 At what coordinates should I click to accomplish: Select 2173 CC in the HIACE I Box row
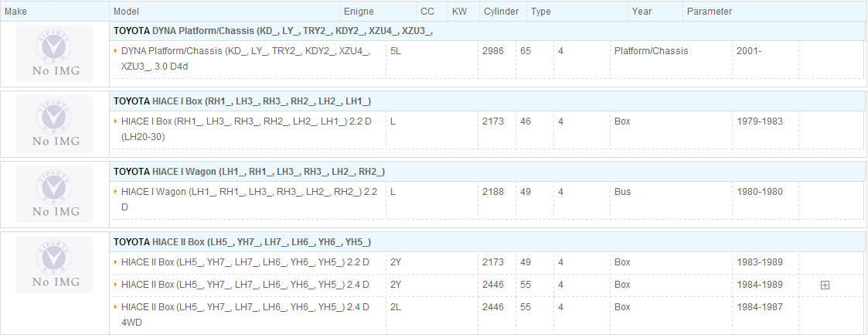(x=493, y=121)
